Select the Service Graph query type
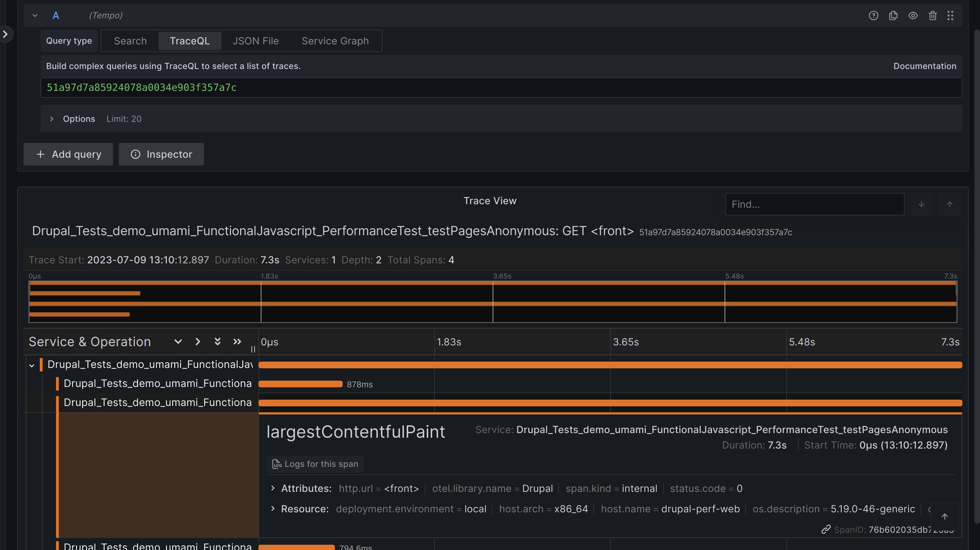The image size is (980, 550). tap(335, 41)
